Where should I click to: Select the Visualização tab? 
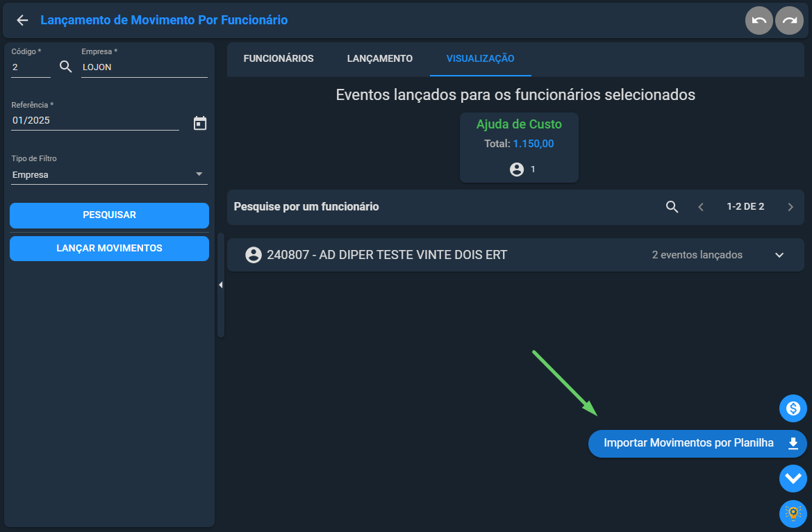click(x=480, y=58)
